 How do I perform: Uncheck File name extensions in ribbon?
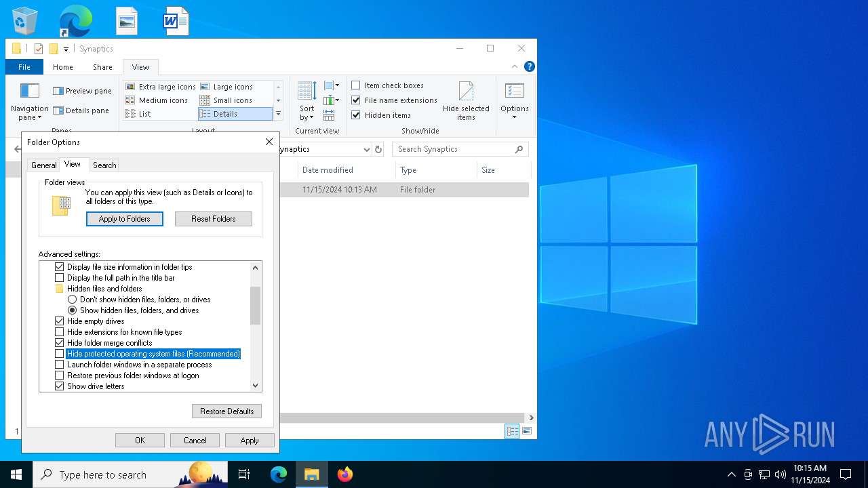(x=356, y=100)
